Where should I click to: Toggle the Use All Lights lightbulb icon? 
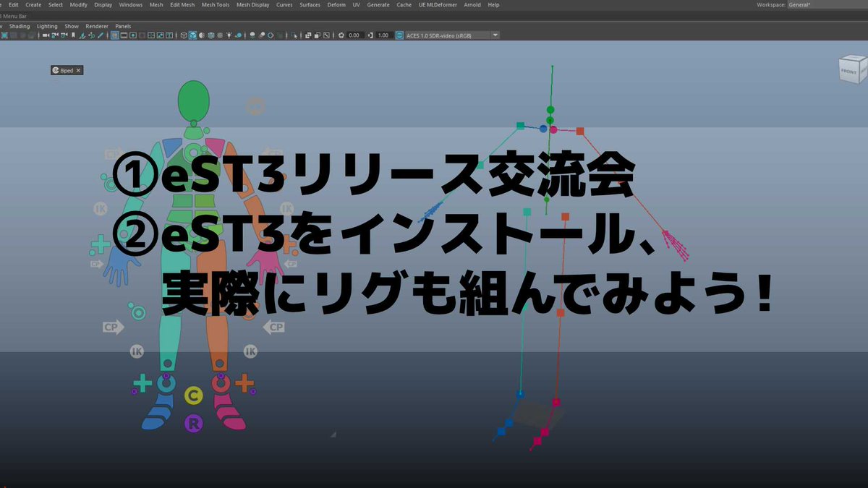point(229,34)
